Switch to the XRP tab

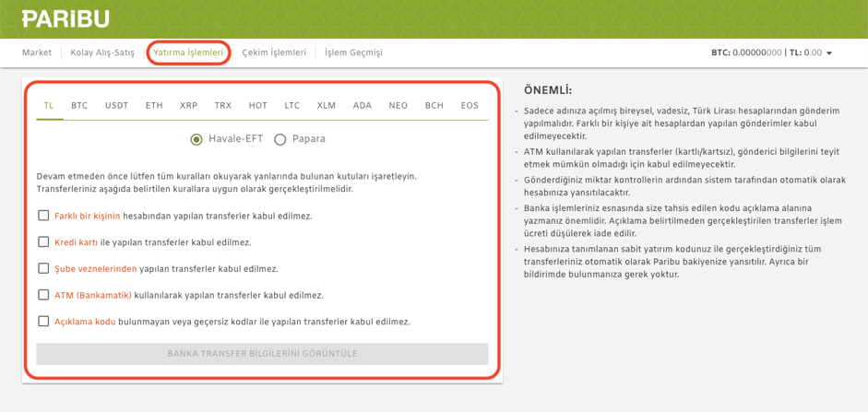188,106
